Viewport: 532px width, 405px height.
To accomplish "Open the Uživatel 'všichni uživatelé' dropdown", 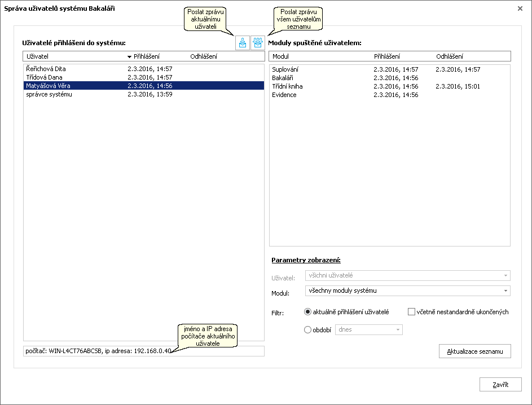I will [x=408, y=275].
